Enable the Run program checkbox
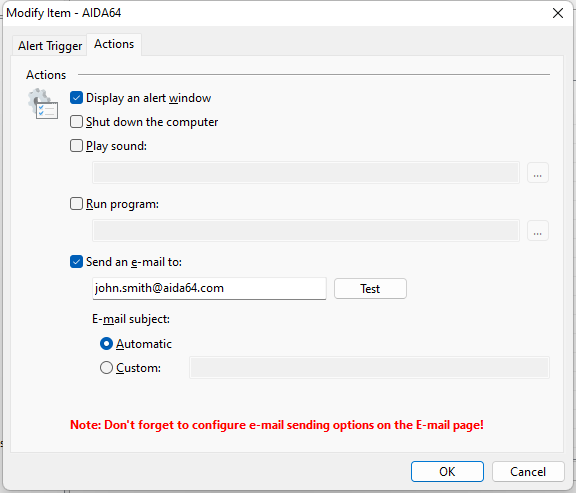 pos(76,204)
